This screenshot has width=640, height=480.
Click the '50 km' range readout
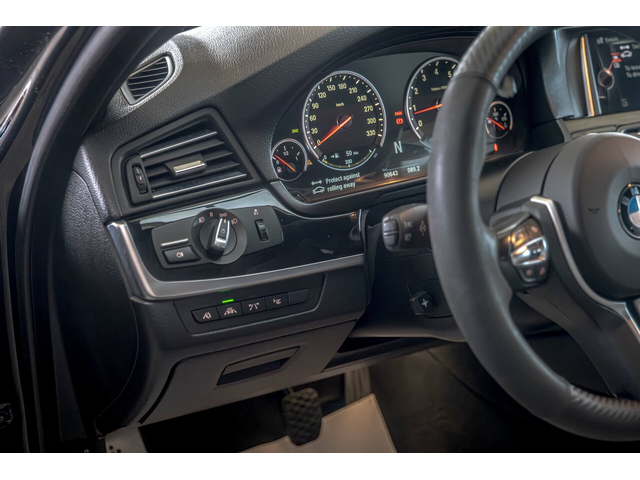click(352, 153)
